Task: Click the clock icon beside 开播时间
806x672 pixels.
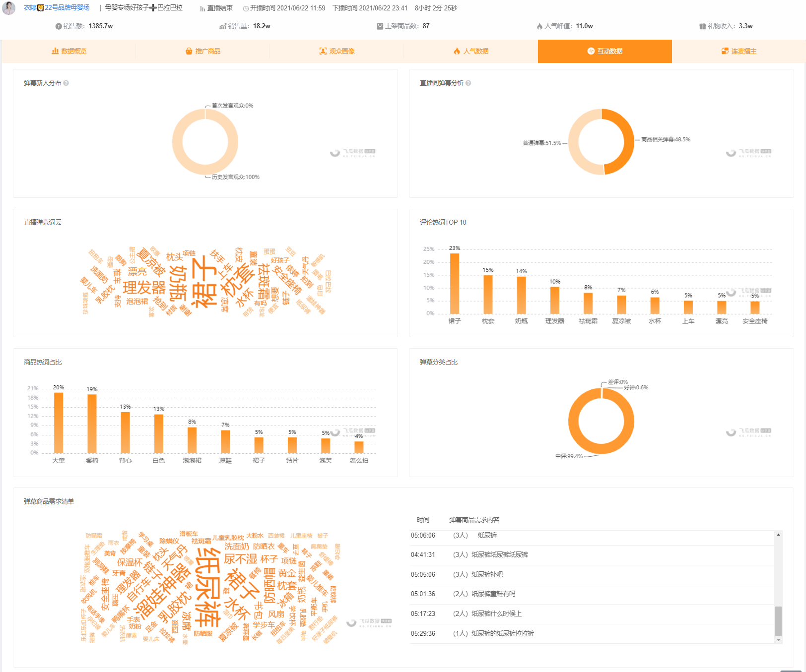Action: click(x=246, y=8)
